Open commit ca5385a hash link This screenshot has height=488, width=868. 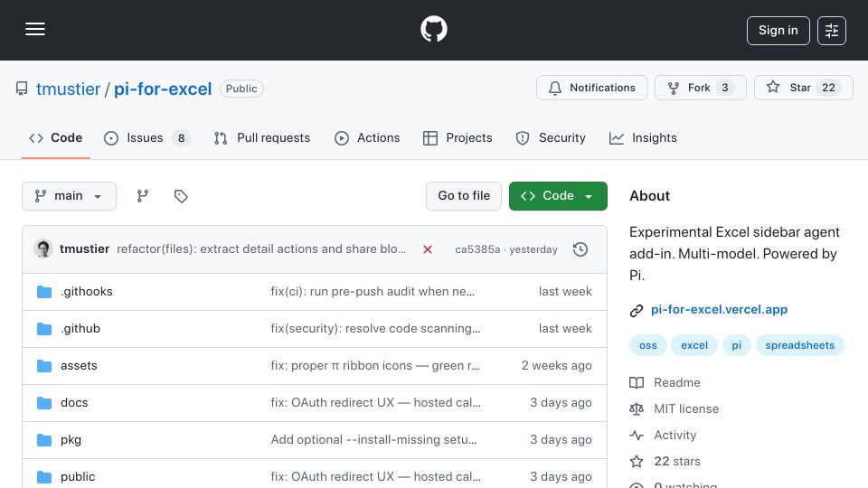click(x=477, y=249)
